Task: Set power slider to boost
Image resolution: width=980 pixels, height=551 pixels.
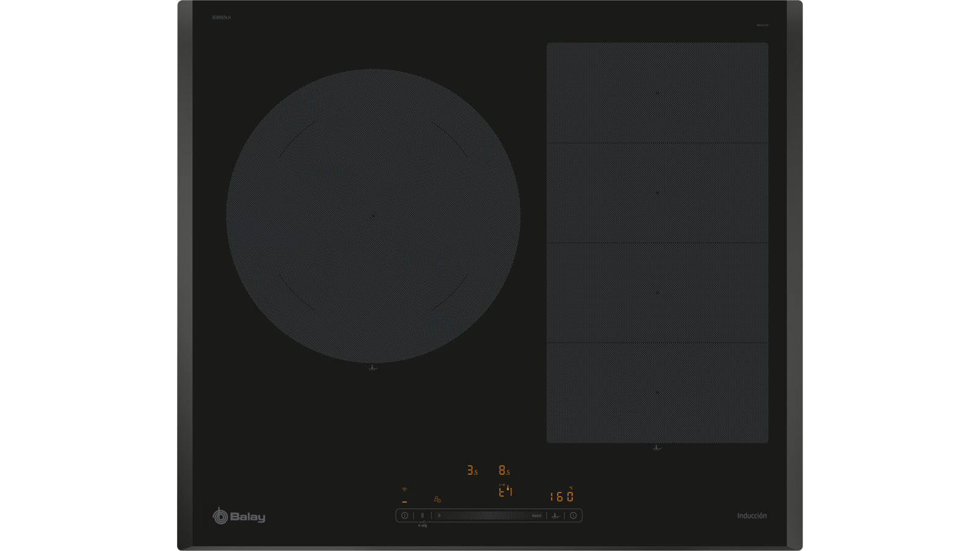Action: 537,515
